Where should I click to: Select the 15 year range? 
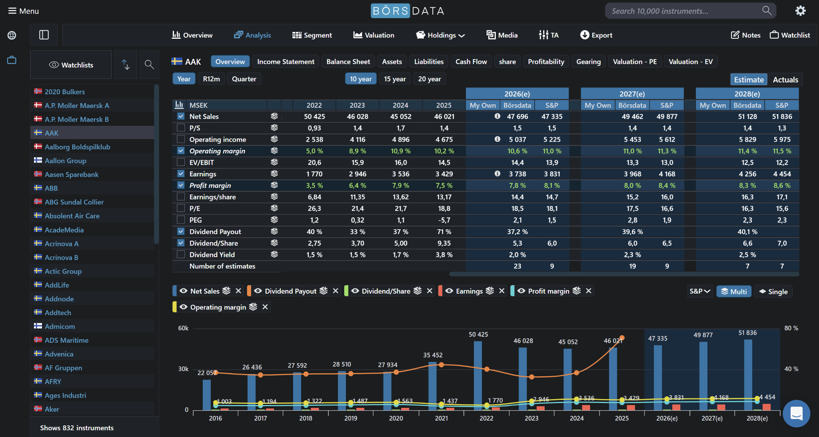click(x=394, y=79)
